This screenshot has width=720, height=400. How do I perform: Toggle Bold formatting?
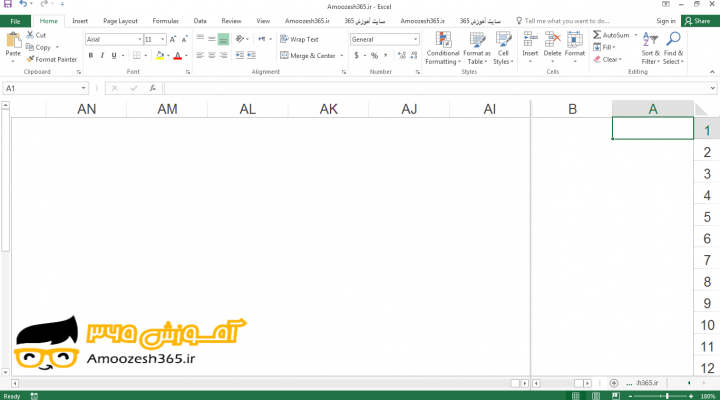(90, 56)
